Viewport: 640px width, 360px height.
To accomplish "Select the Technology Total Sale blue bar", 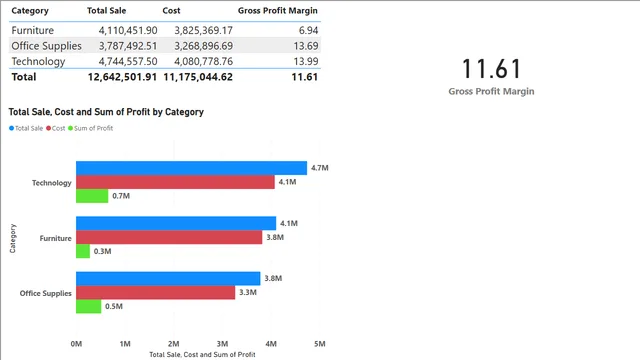I will [x=191, y=168].
